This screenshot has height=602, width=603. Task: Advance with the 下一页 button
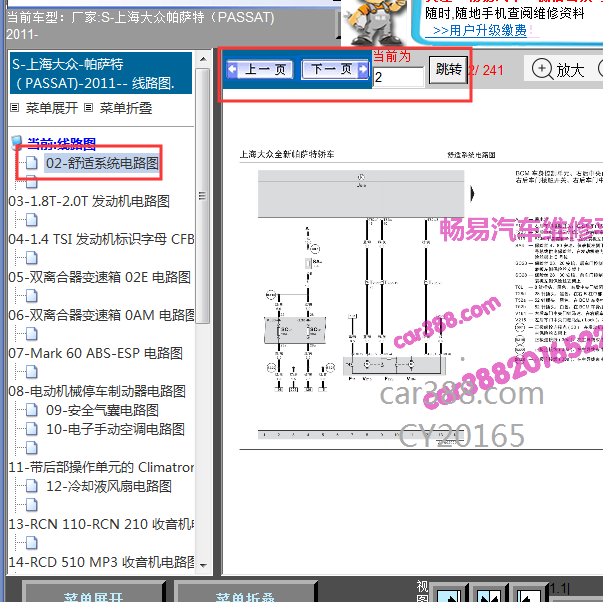pyautogui.click(x=335, y=69)
